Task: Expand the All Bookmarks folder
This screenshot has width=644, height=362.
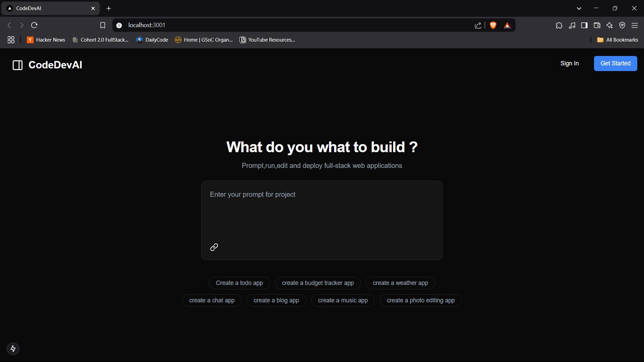Action: tap(618, 40)
